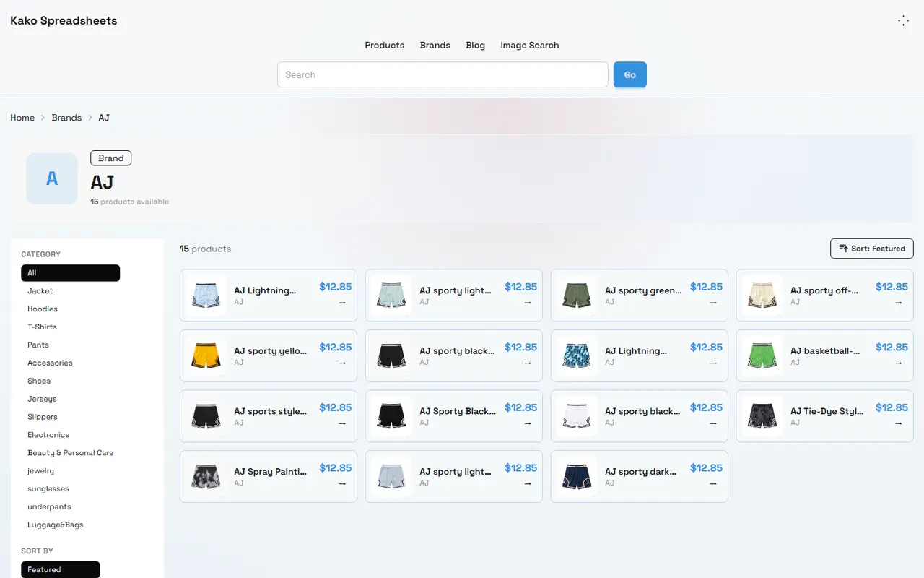
Task: Click the AJ brand letter A avatar
Action: 52,178
